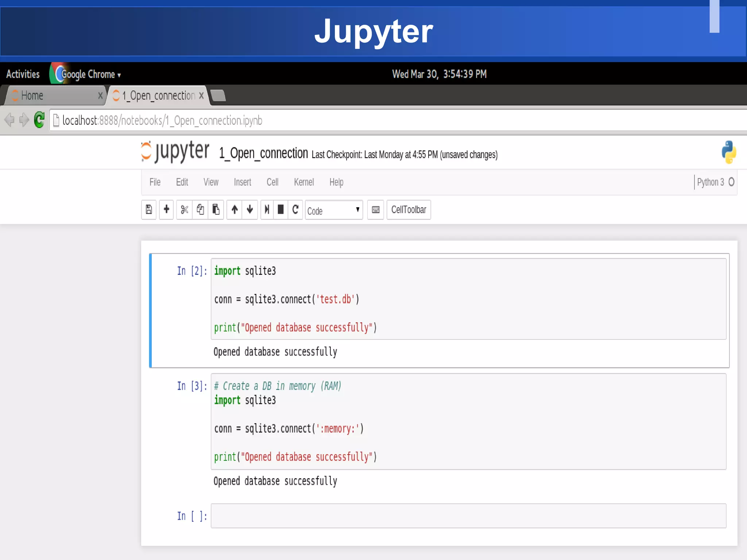
Task: Click first cell's Opened database successfully output
Action: 275,352
